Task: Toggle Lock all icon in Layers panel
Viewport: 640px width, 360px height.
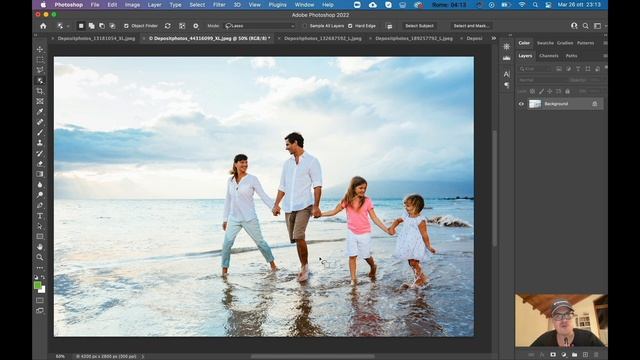Action: [567, 91]
